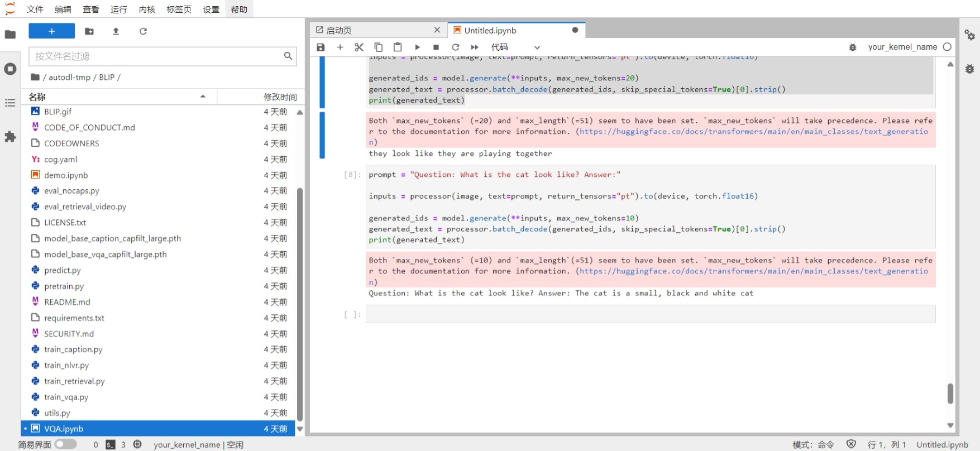Image resolution: width=980 pixels, height=451 pixels.
Task: Click the upload files icon
Action: pos(116,31)
